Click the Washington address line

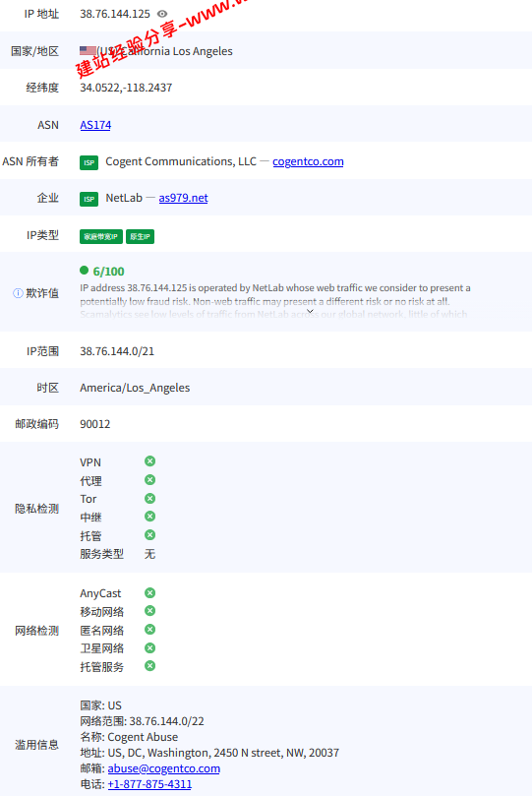209,753
